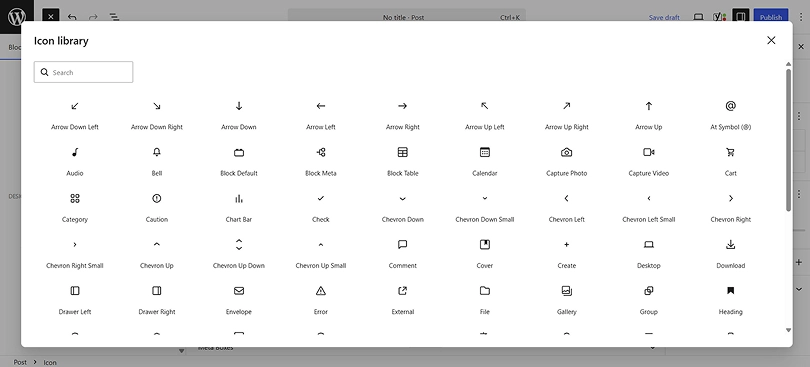Screen dimensions: 810x367
Task: Click the Post breadcrumb in footer
Action: pos(20,362)
